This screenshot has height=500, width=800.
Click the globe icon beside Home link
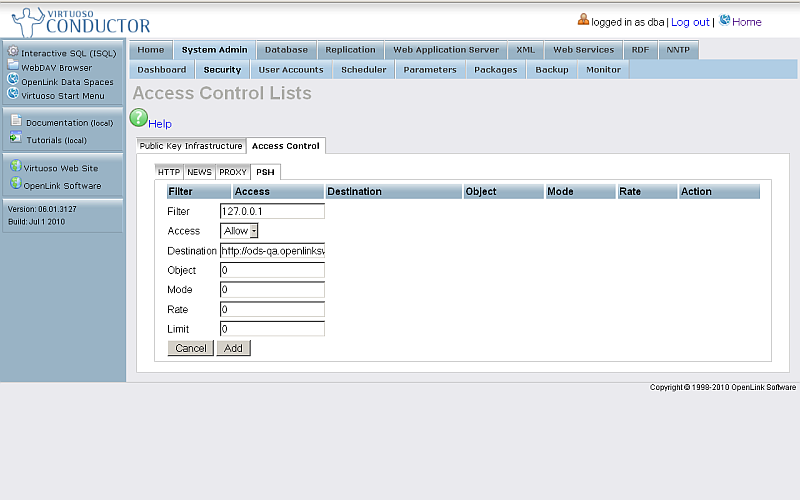coord(724,20)
